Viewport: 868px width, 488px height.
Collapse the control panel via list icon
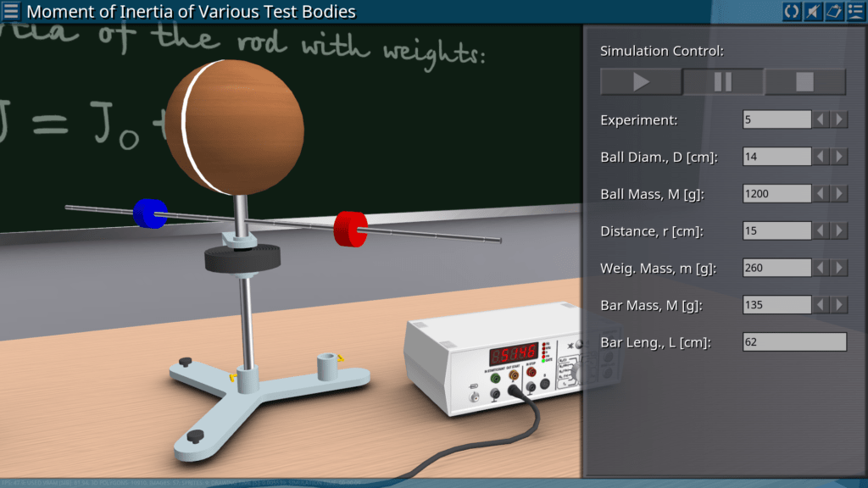point(855,11)
